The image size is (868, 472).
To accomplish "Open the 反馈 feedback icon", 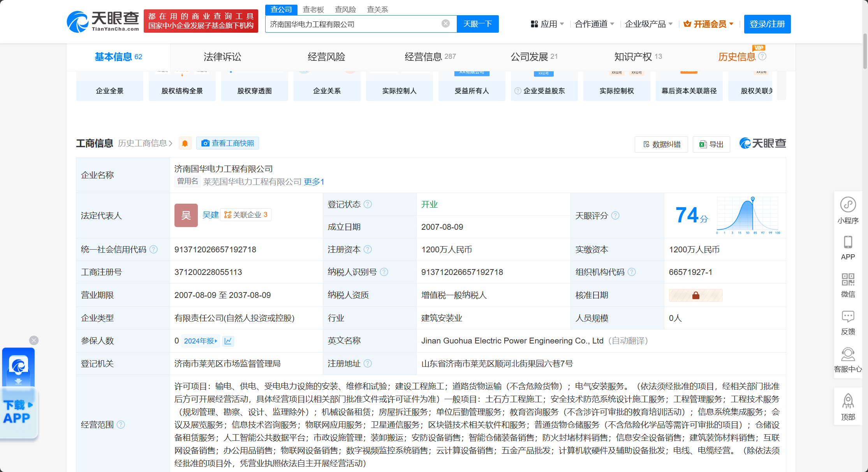I will pos(848,322).
